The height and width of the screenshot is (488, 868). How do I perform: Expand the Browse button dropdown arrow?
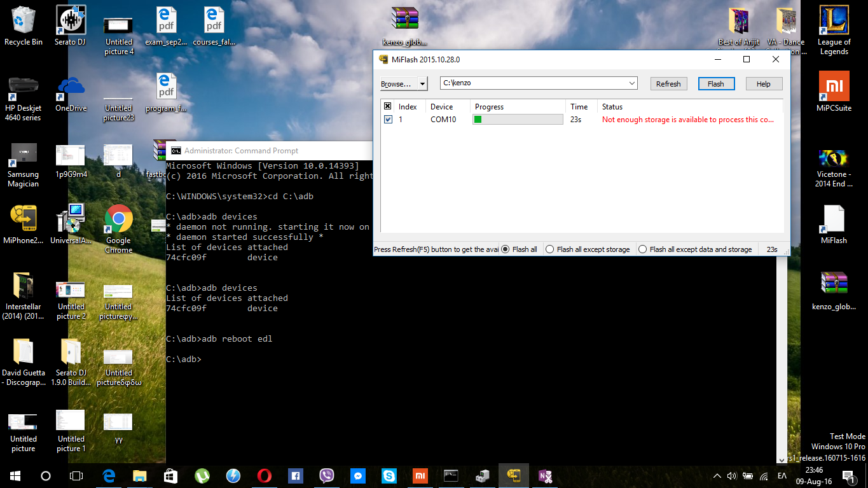click(x=422, y=84)
